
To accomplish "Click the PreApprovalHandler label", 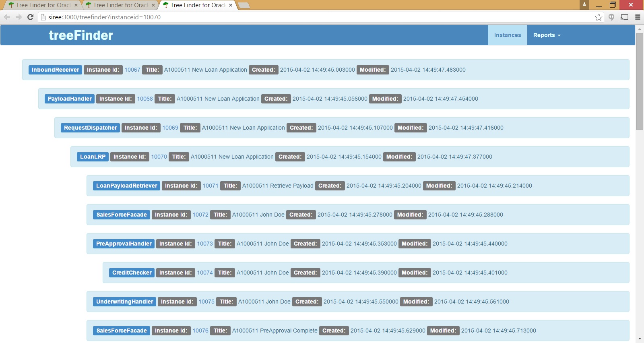I will coord(124,244).
